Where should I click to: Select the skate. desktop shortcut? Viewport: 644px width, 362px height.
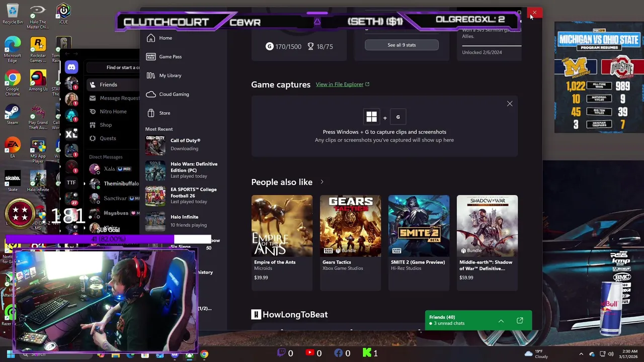tap(13, 182)
